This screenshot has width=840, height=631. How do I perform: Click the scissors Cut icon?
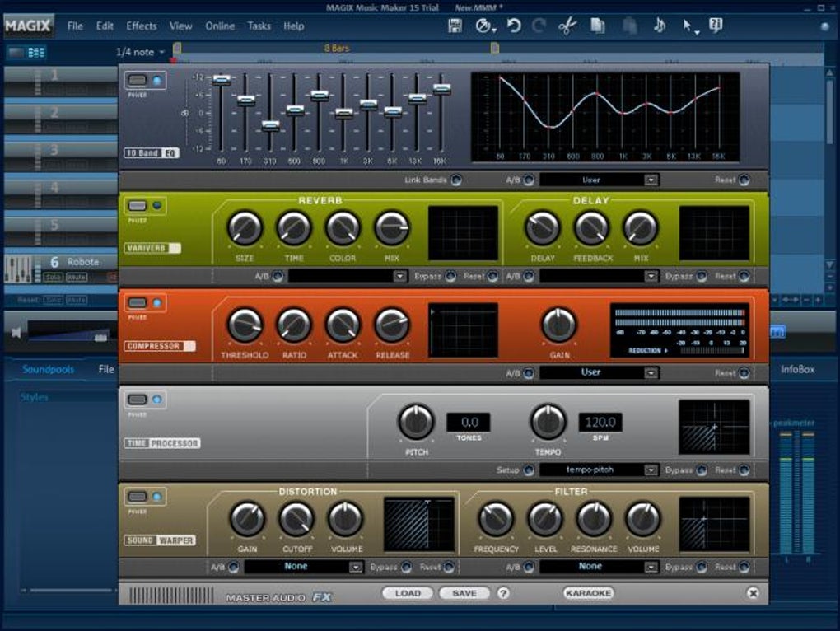567,26
